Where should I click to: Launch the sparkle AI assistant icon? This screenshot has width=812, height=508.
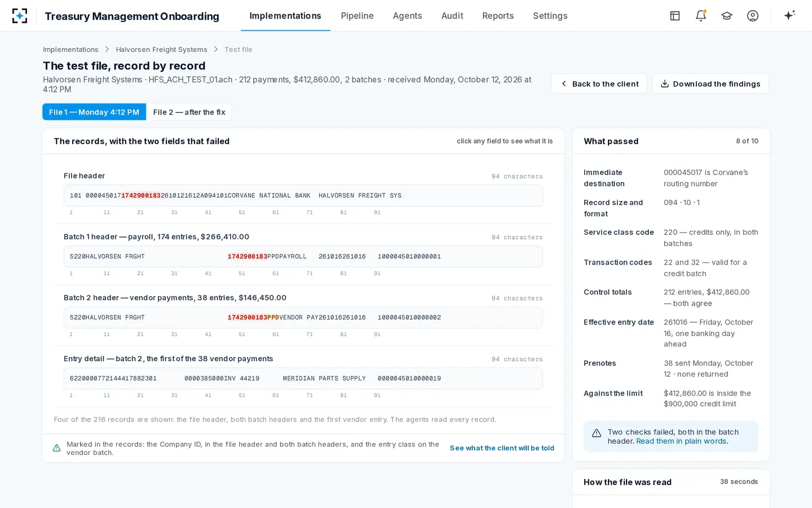[789, 15]
